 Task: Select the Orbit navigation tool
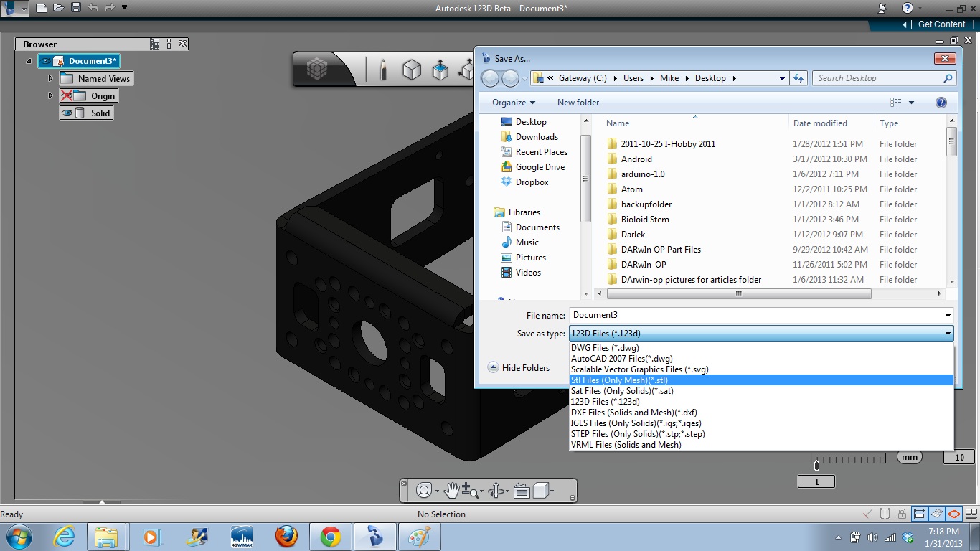(496, 491)
